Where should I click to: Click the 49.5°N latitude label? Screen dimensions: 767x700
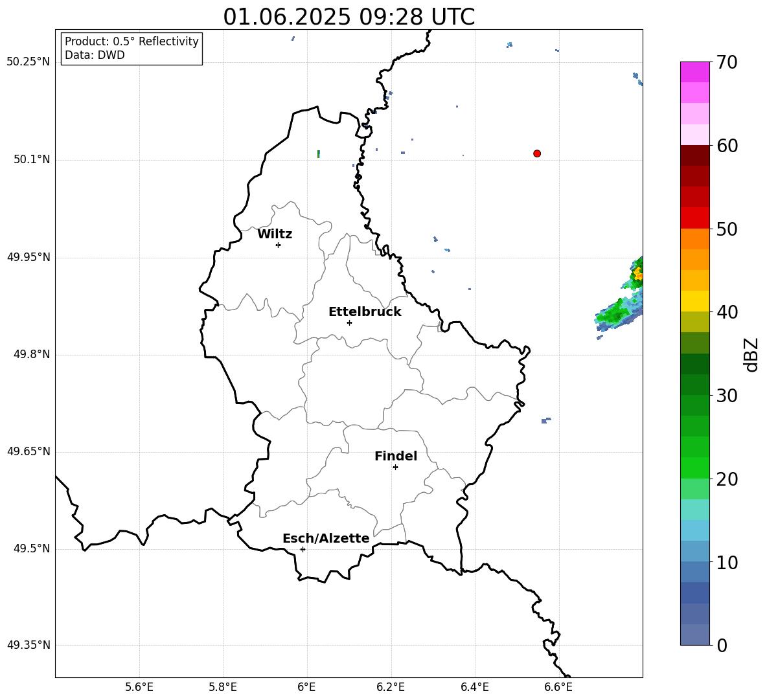(x=32, y=548)
